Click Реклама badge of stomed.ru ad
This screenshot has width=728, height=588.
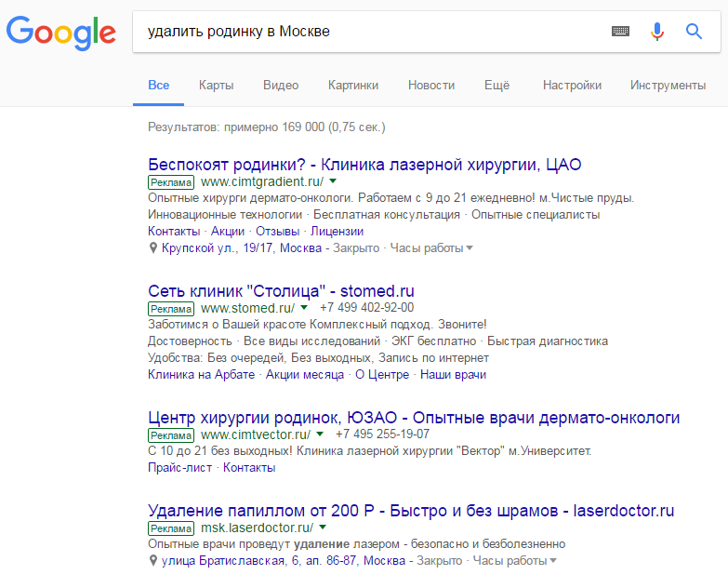171,309
